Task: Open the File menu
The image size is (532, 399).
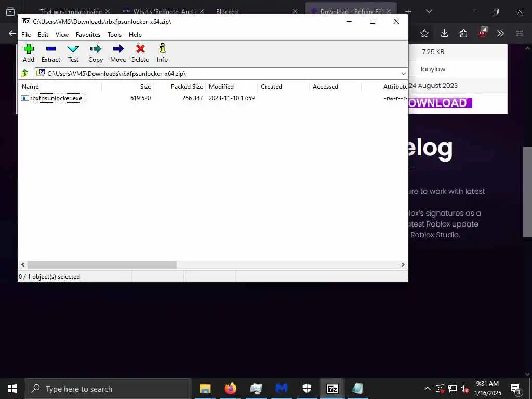Action: click(x=26, y=35)
